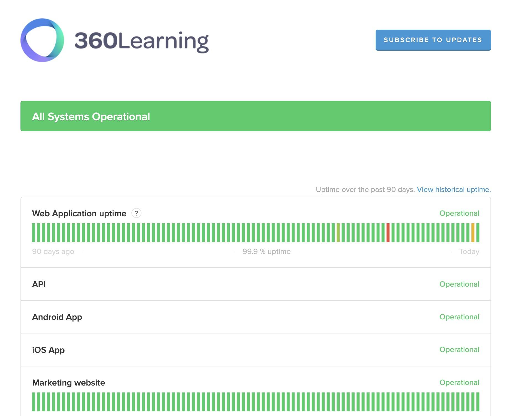Click the Operational status for Web Application
This screenshot has width=532, height=416.
(x=459, y=213)
